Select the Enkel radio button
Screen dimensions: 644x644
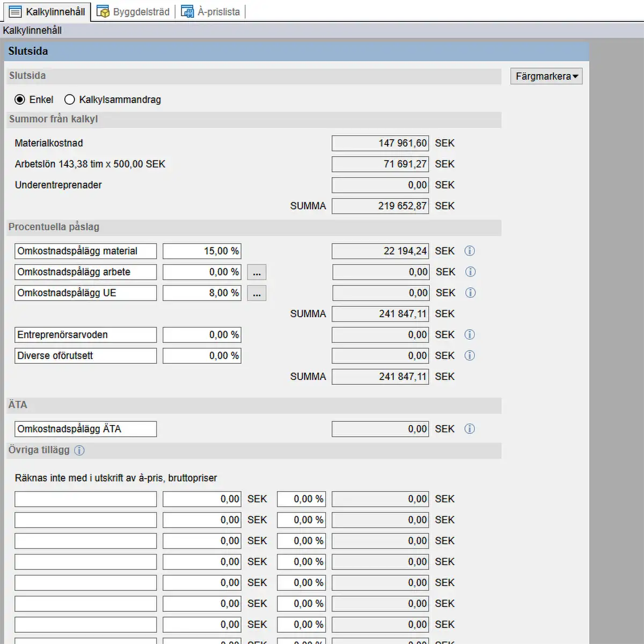[20, 100]
